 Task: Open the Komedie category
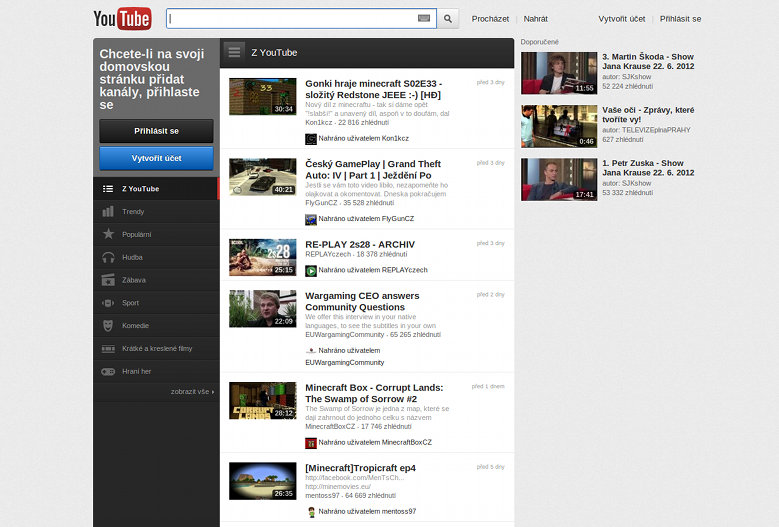tap(156, 326)
